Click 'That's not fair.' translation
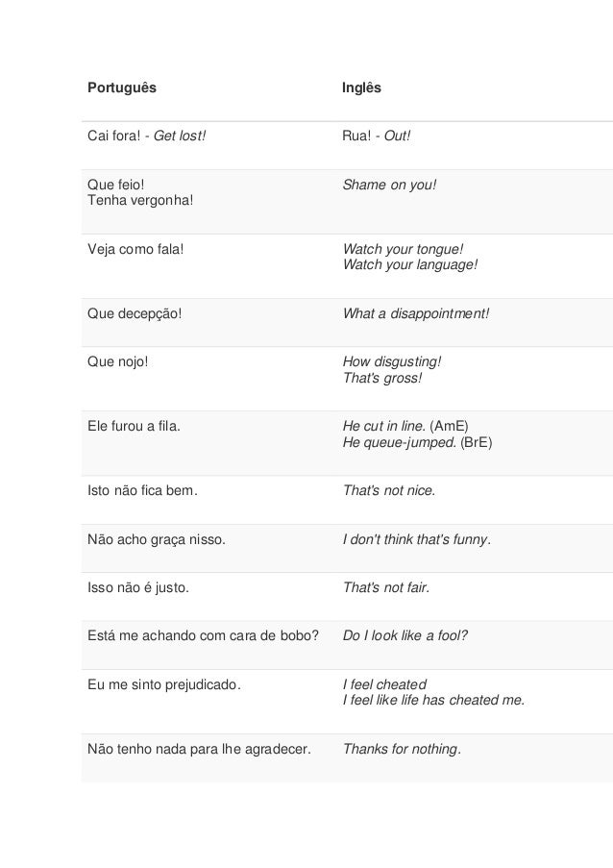Image resolution: width=613 pixels, height=868 pixels. click(x=386, y=587)
